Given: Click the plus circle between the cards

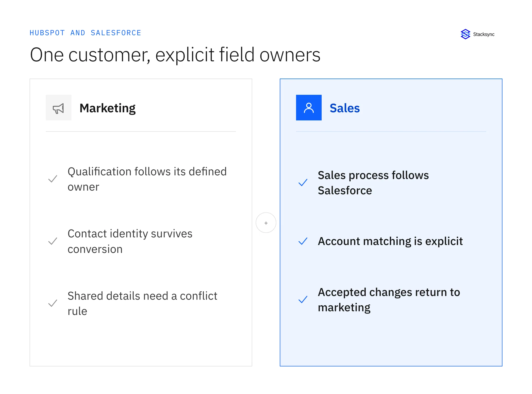Looking at the screenshot, I should (x=266, y=223).
